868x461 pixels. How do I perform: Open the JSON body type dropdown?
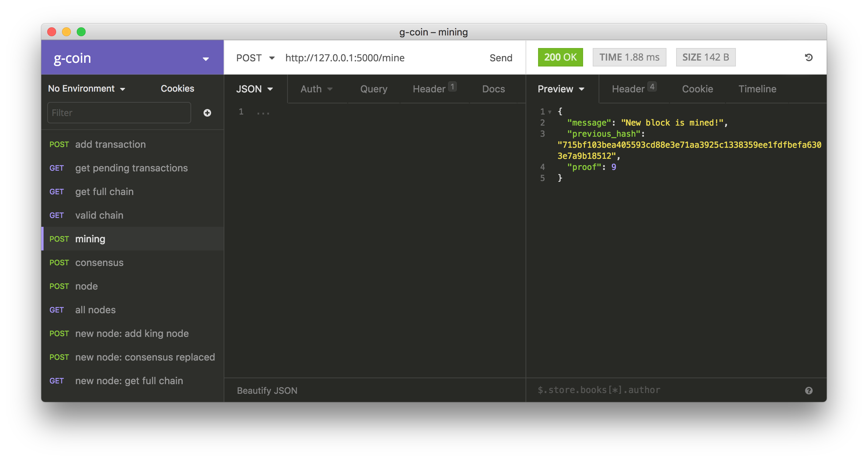[x=255, y=89]
